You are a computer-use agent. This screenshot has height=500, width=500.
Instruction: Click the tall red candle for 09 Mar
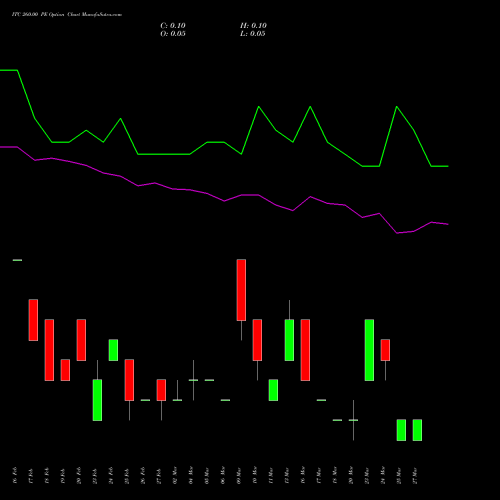[x=241, y=290]
